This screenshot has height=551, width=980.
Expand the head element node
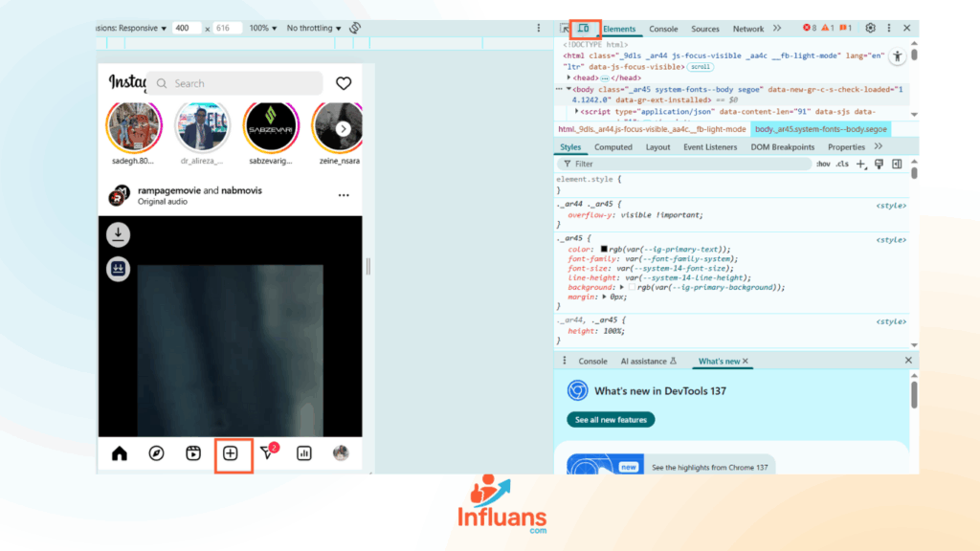click(568, 77)
